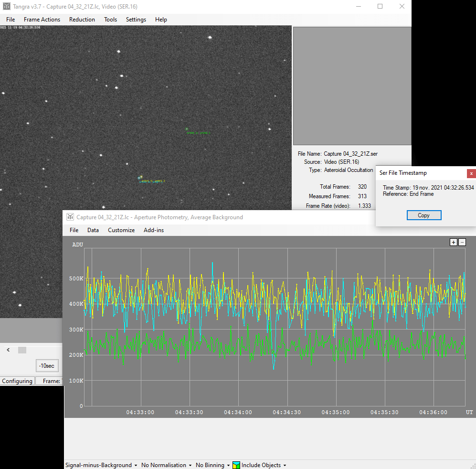The height and width of the screenshot is (469, 476).
Task: Click light curve window title bar icon
Action: click(70, 217)
